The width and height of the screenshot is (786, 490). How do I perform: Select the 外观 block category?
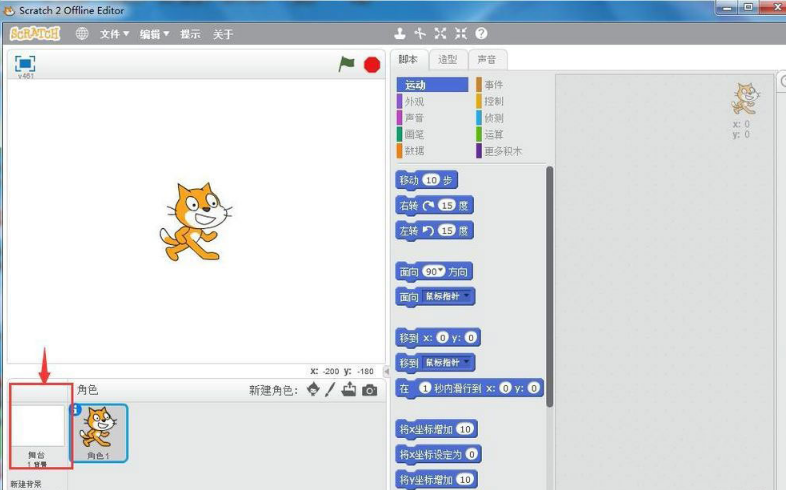tap(413, 101)
